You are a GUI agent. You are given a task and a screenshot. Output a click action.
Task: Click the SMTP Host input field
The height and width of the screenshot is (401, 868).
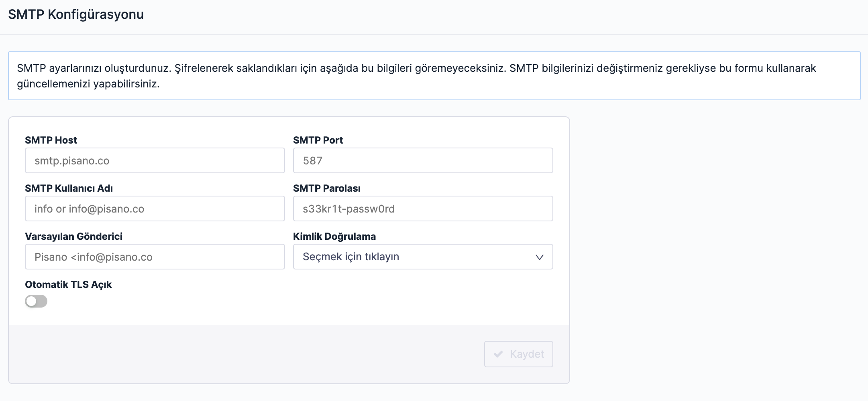(x=155, y=160)
